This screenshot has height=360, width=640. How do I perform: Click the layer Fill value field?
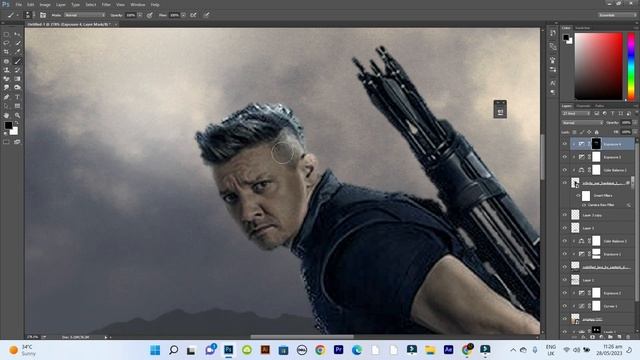tap(626, 132)
